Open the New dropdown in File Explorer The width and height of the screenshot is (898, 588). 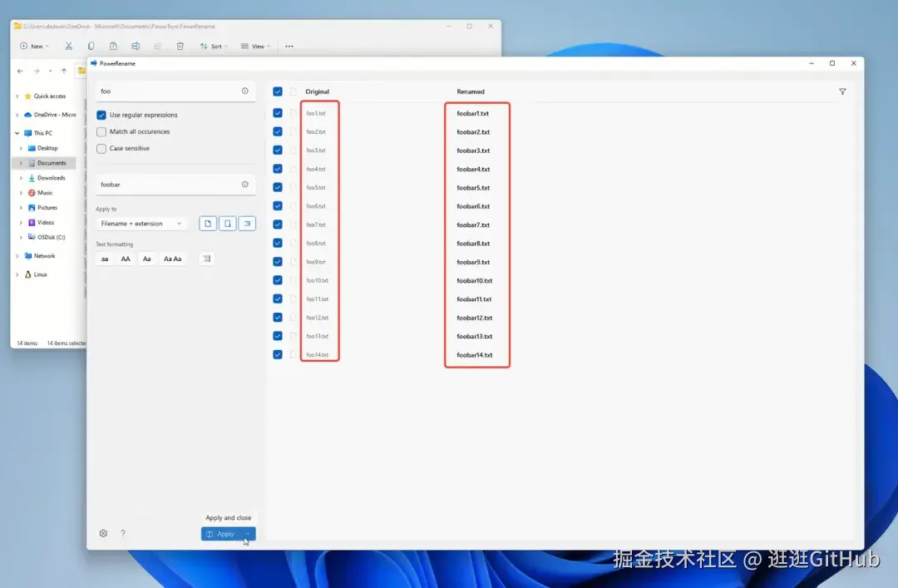click(34, 47)
